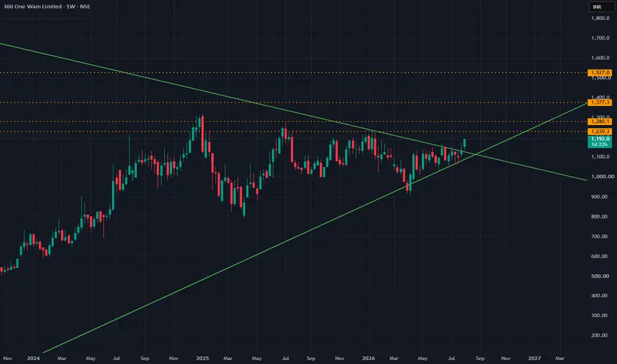Select the 1,230.3 orange price label

(x=600, y=132)
